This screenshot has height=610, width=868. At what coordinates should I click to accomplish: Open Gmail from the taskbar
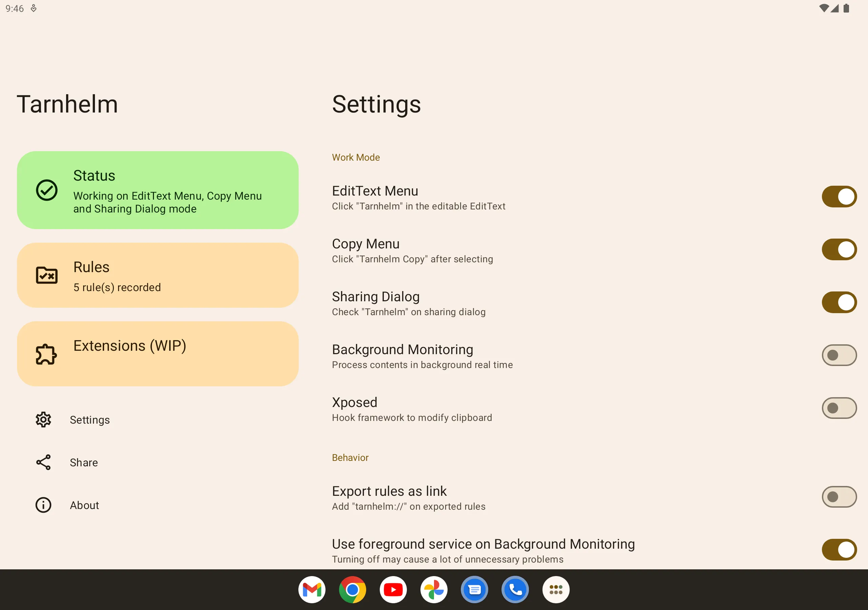pyautogui.click(x=312, y=590)
